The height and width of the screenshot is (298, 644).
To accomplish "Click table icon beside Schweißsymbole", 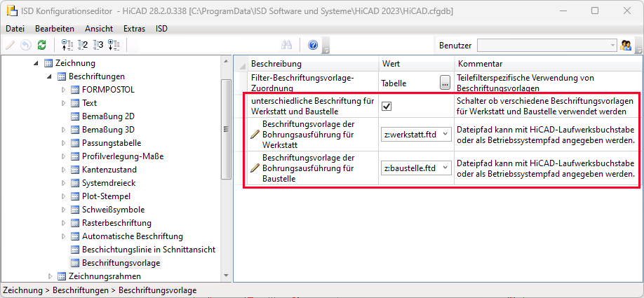I will pos(75,210).
